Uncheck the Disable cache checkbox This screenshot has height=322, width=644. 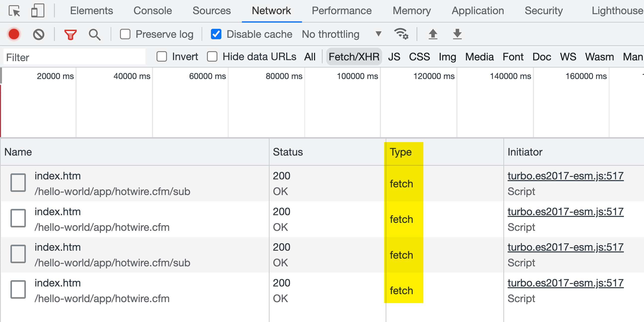pyautogui.click(x=216, y=34)
